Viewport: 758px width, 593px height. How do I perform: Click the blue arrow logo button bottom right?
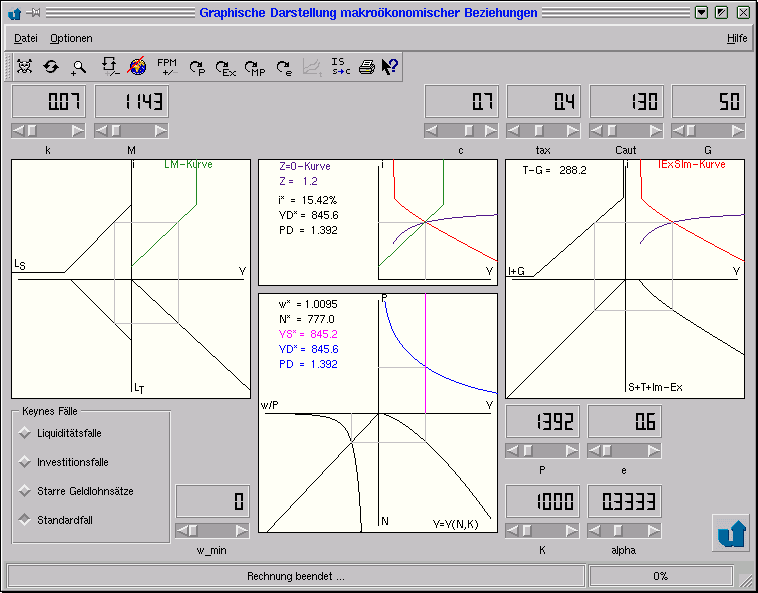[x=730, y=533]
